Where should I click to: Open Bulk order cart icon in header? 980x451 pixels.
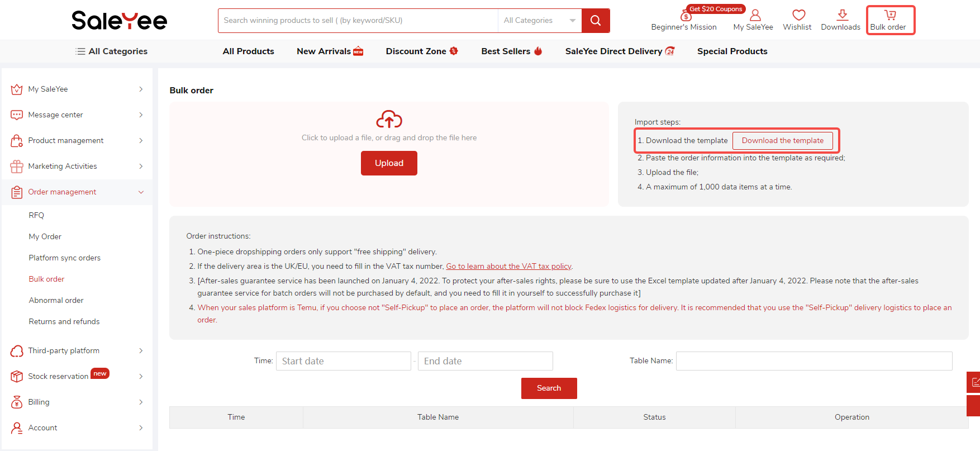click(890, 15)
